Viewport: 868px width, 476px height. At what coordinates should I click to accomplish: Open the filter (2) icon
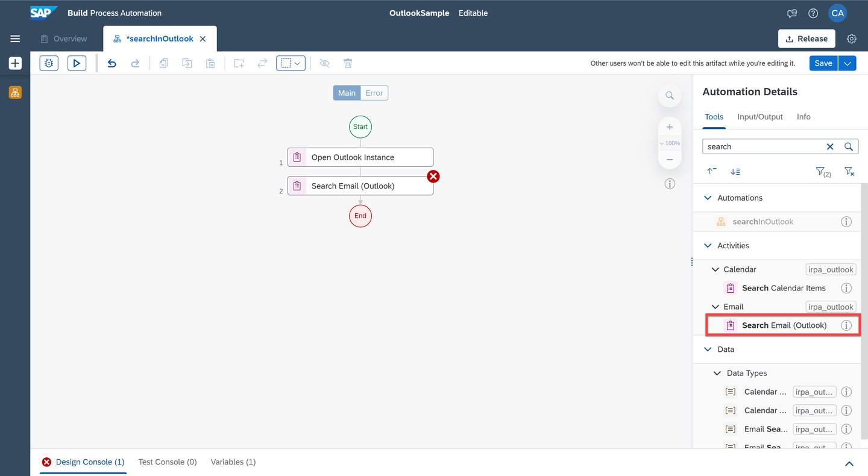823,172
